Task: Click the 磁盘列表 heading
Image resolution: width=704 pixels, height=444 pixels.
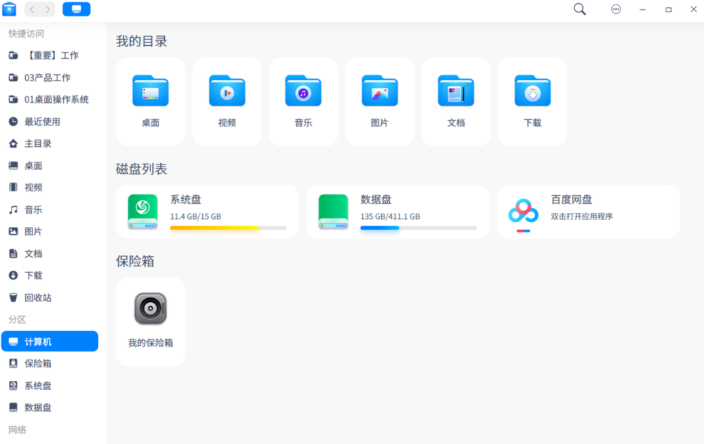Action: (141, 169)
